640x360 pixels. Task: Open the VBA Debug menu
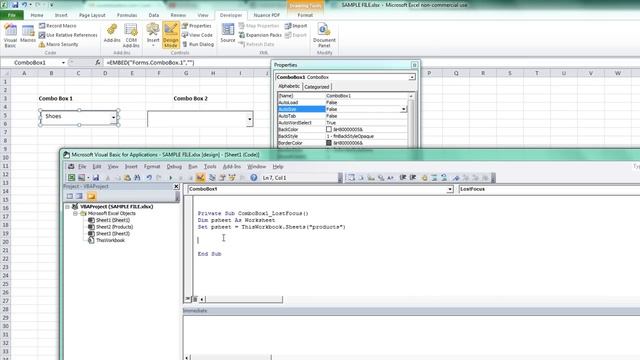174,167
